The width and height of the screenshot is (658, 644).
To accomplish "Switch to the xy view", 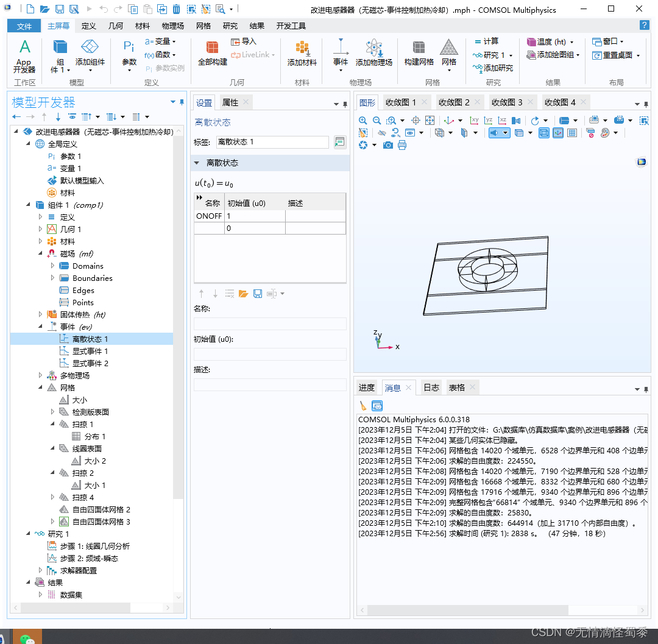I will (474, 121).
